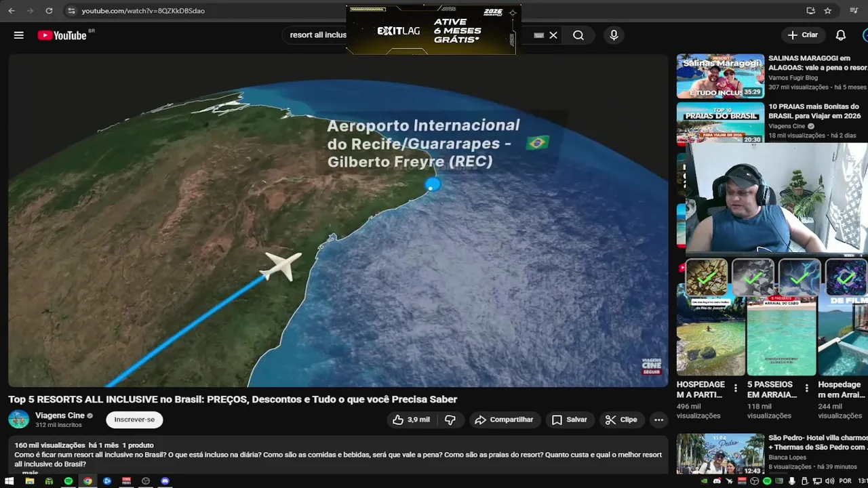Start voice search with the microphone icon
Viewport: 868px width, 488px height.
pos(614,35)
